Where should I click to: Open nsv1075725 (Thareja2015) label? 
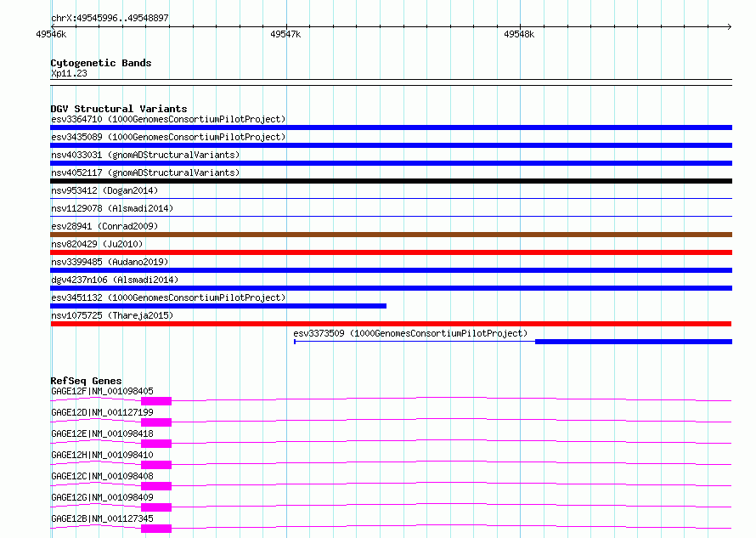click(112, 315)
